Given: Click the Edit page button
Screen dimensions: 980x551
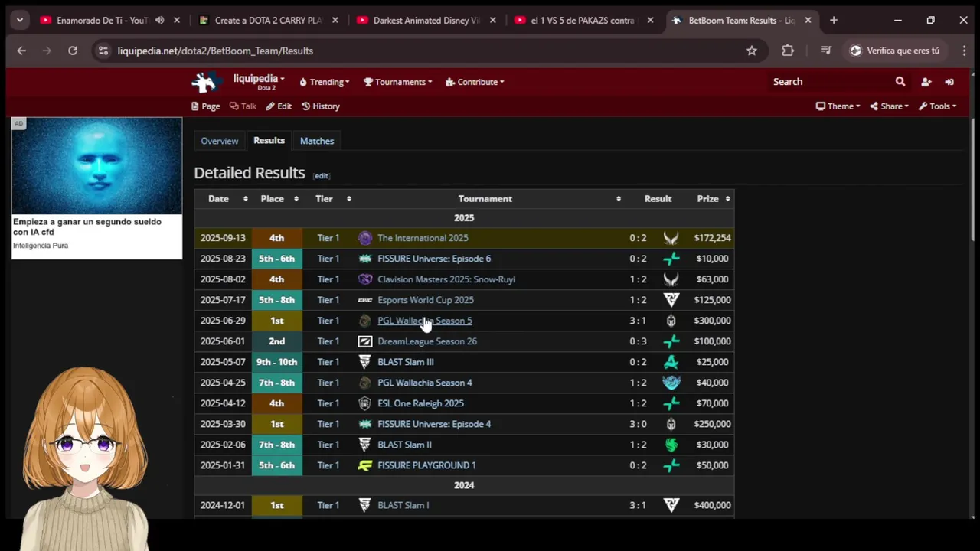Looking at the screenshot, I should tap(279, 106).
